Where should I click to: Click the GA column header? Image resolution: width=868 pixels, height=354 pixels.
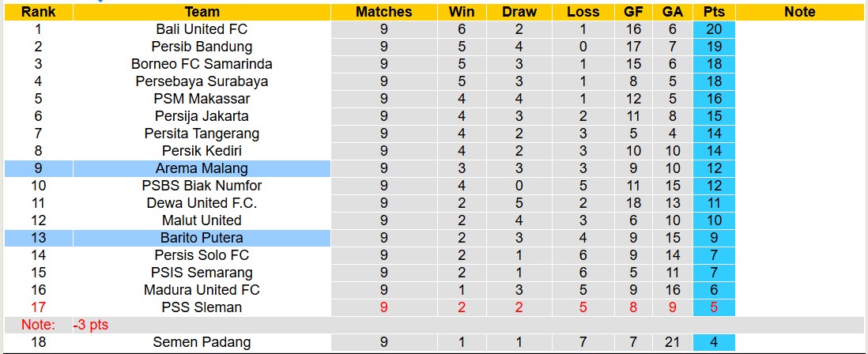tap(672, 12)
